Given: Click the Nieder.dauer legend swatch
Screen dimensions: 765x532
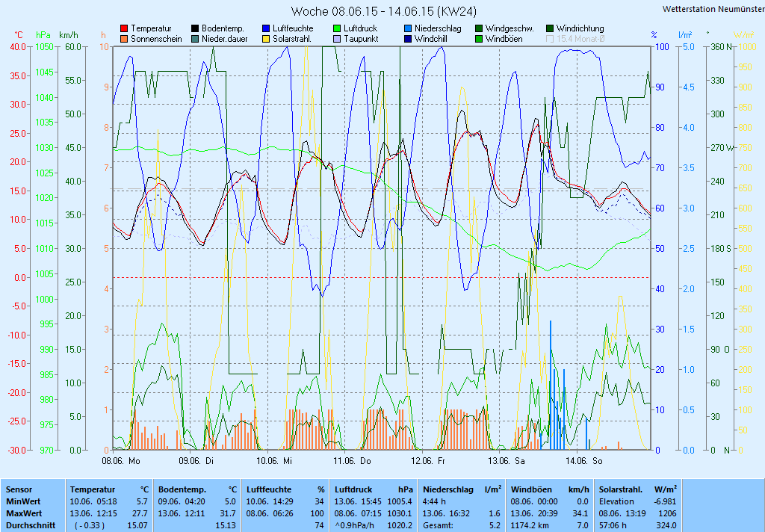Looking at the screenshot, I should 195,39.
